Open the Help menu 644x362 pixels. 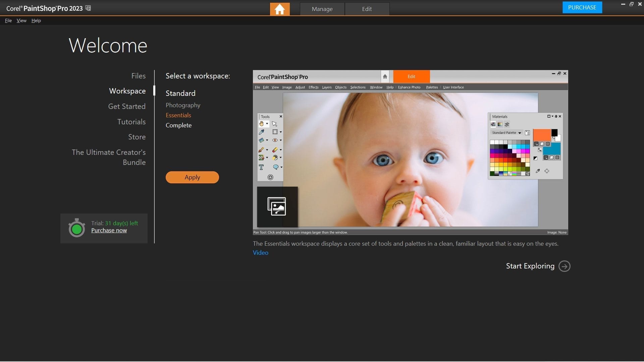click(36, 20)
